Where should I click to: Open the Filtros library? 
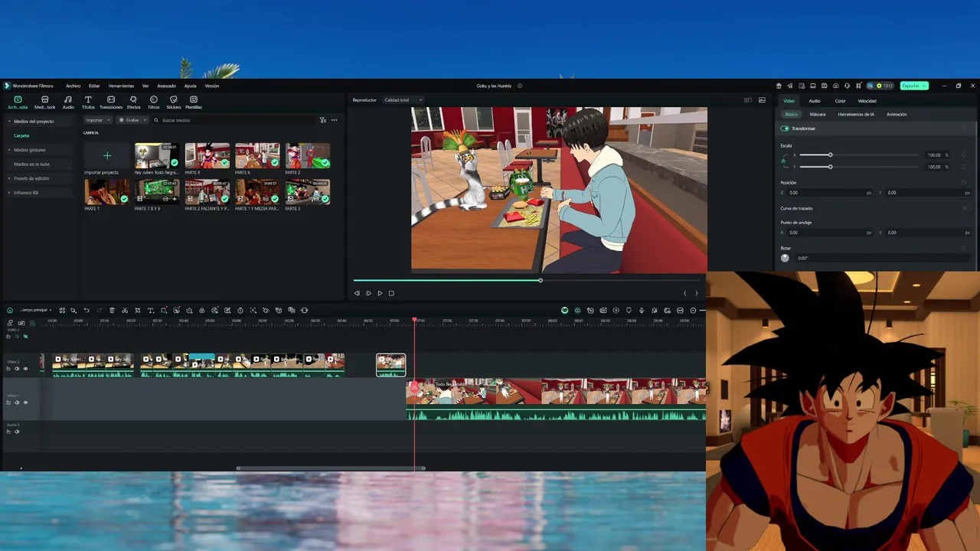click(154, 103)
